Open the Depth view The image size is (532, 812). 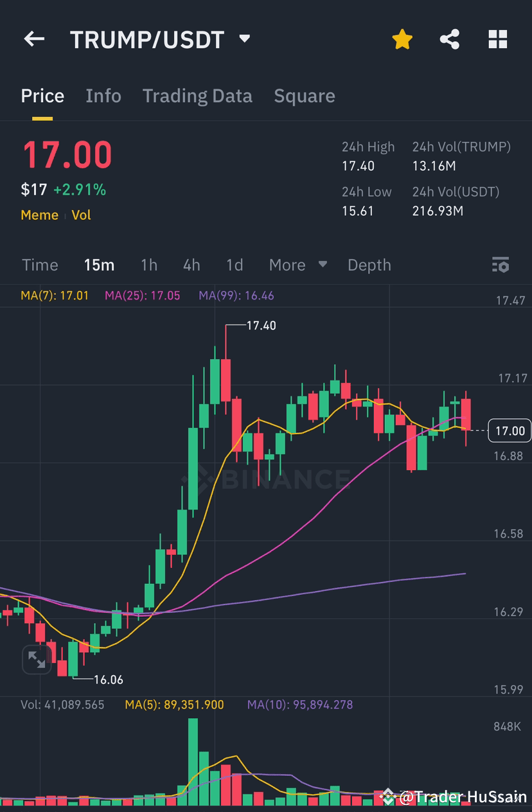tap(369, 265)
